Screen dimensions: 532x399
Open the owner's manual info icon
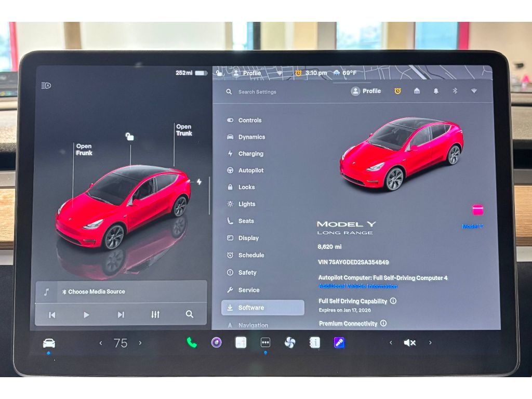point(315,342)
